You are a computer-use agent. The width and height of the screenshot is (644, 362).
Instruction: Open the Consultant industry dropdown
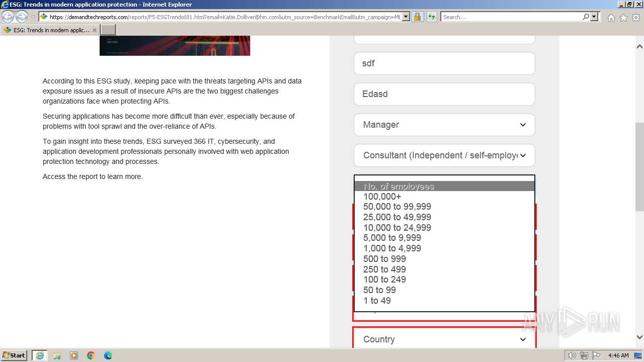444,155
